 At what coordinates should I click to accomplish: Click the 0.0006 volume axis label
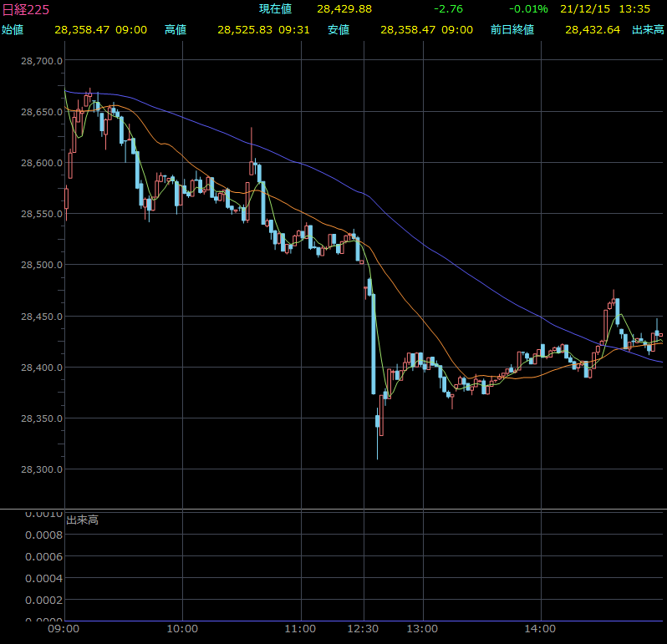tap(43, 556)
